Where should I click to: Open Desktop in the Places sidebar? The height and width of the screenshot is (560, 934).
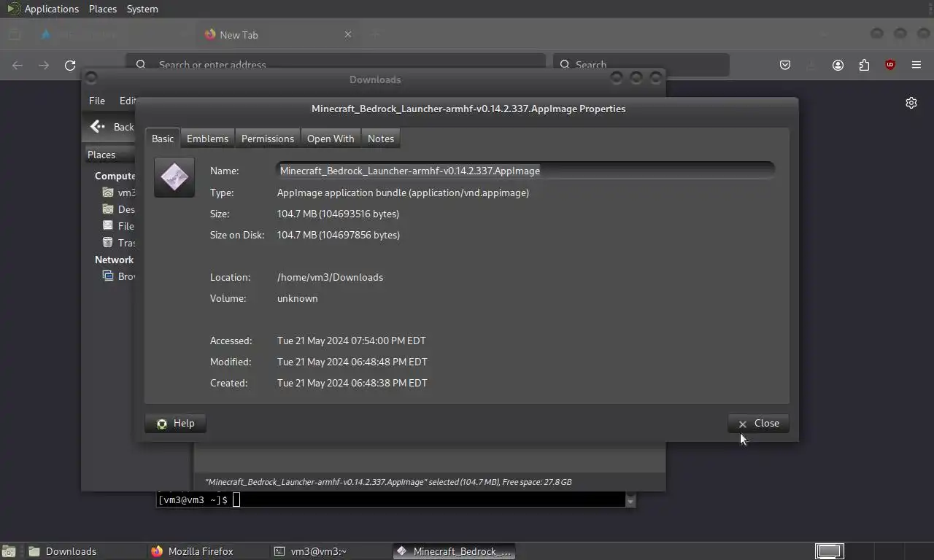point(118,209)
